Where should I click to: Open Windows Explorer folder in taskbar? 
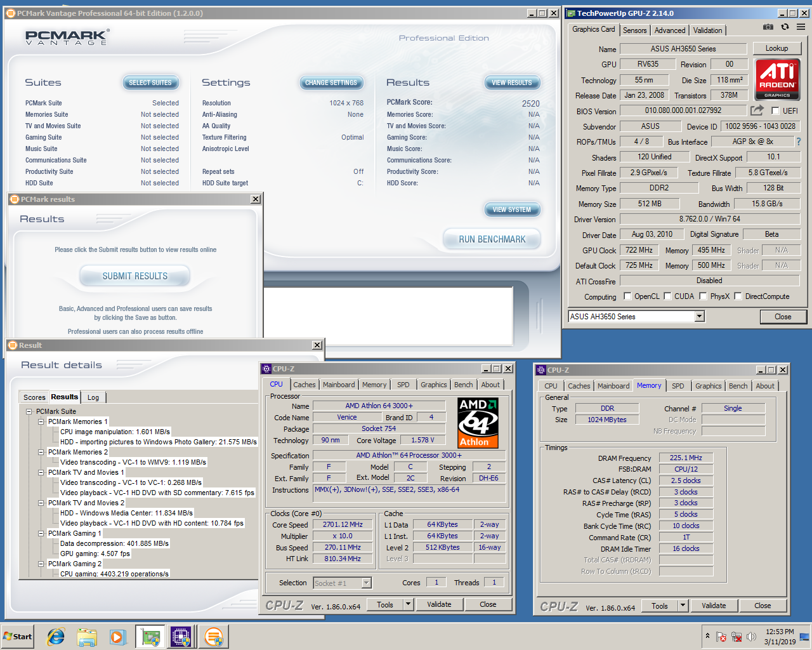(87, 637)
